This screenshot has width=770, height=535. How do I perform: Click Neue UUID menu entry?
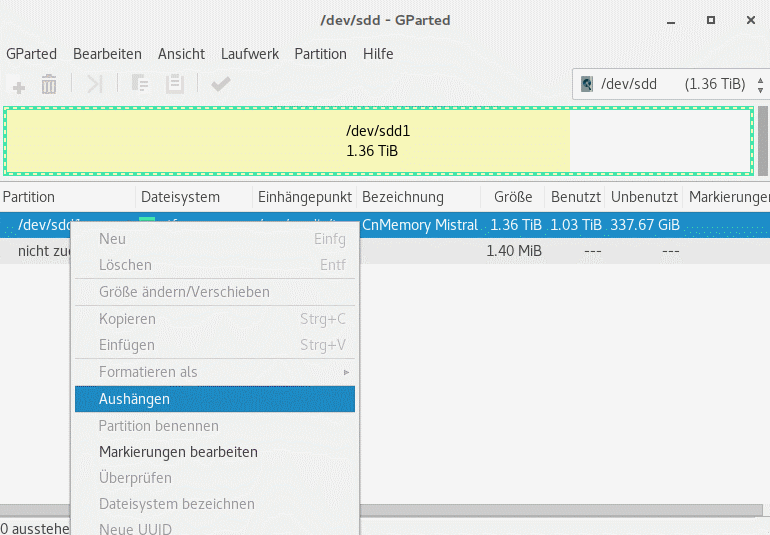coord(215,528)
